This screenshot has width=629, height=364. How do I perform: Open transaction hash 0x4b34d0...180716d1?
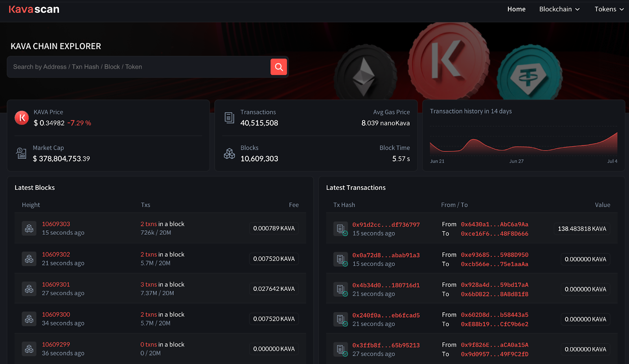[x=386, y=285]
